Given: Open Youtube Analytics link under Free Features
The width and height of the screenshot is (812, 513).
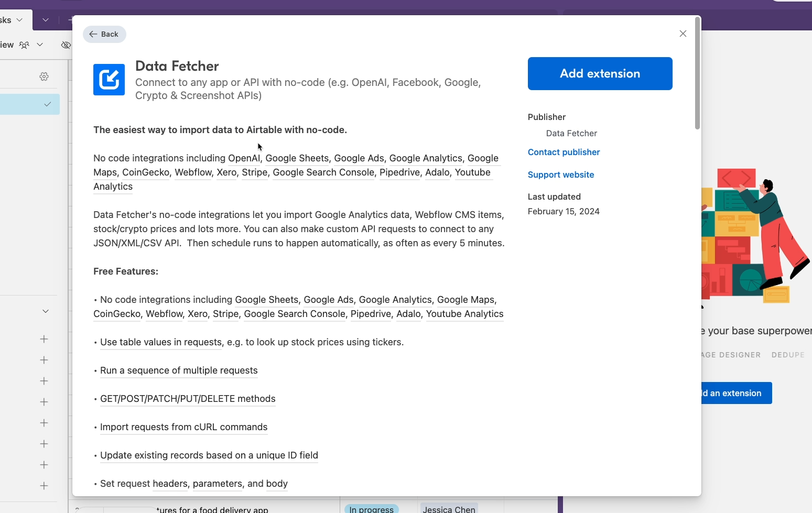Looking at the screenshot, I should 465,314.
